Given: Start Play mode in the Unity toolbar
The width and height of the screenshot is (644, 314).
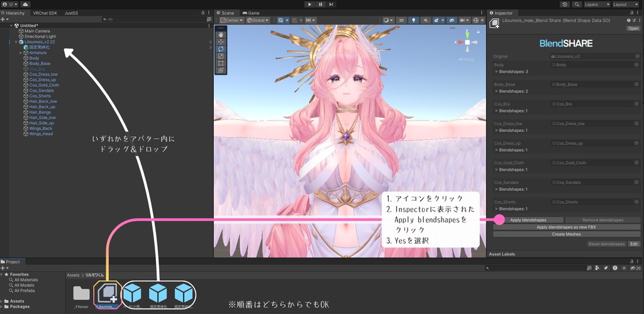Looking at the screenshot, I should [x=309, y=4].
